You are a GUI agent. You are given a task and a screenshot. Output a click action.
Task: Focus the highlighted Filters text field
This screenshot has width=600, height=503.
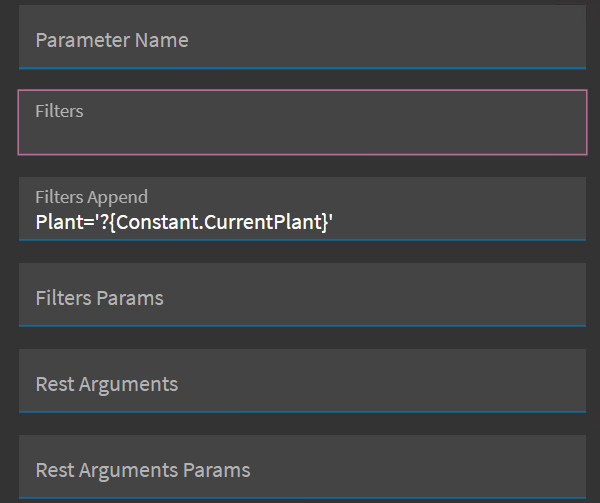(300, 123)
